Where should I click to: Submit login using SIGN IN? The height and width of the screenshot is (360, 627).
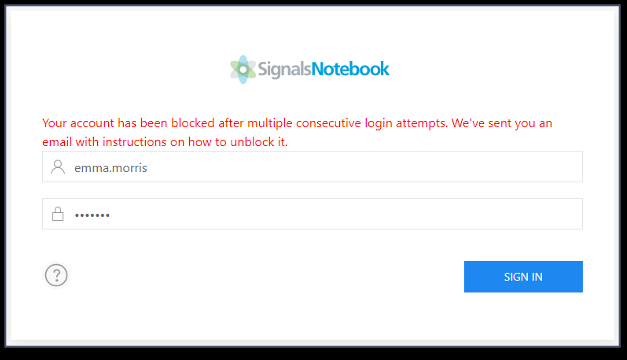[523, 277]
